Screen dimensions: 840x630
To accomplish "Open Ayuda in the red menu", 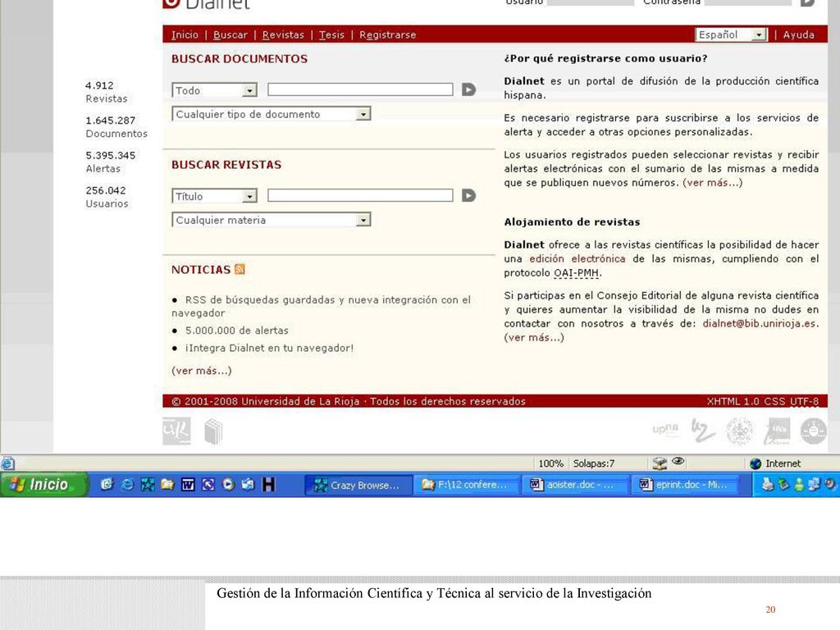I will pyautogui.click(x=799, y=34).
